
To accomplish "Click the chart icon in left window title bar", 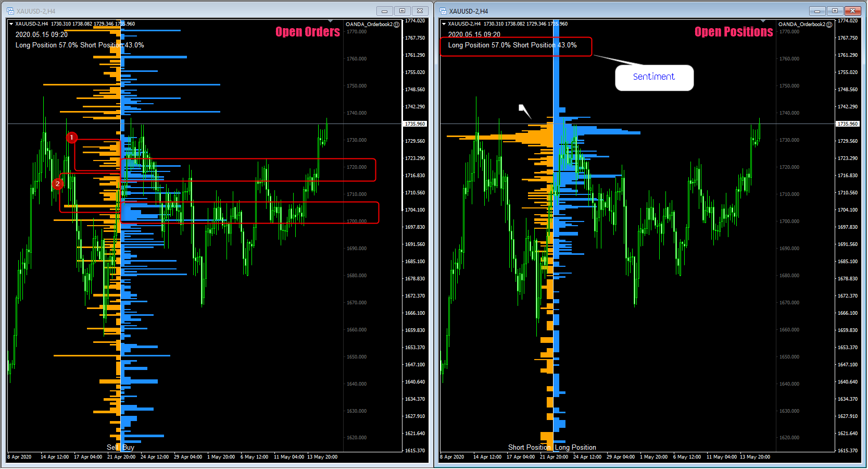I will click(10, 11).
